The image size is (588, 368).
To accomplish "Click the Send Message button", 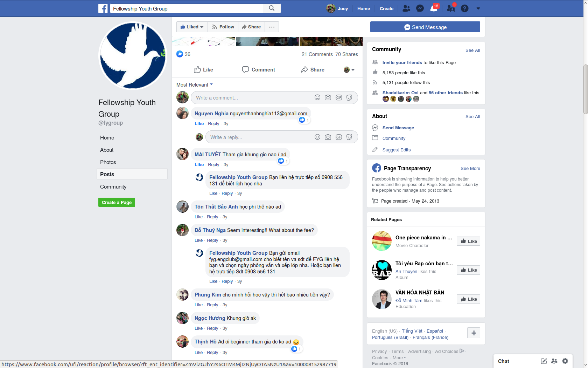I will tap(425, 27).
